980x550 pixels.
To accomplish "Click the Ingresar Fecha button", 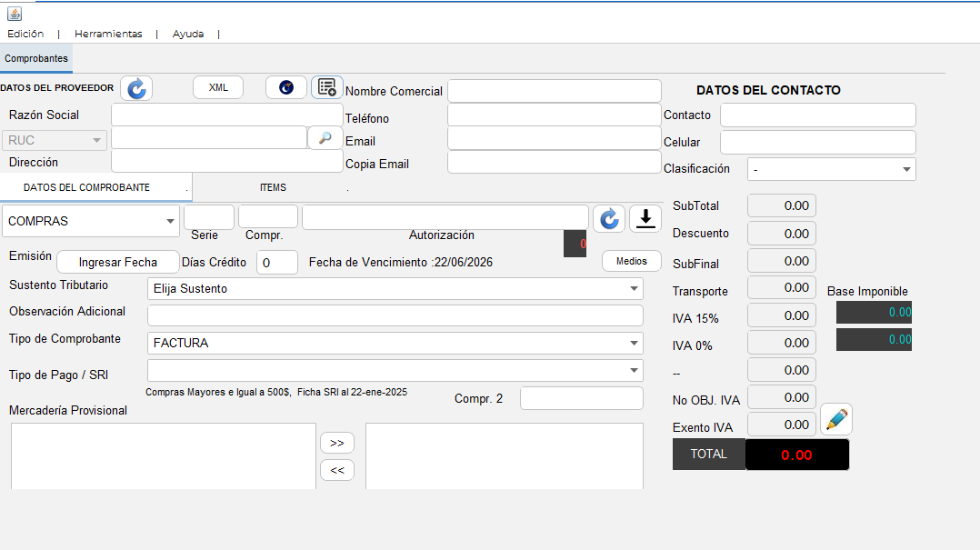I will point(117,263).
